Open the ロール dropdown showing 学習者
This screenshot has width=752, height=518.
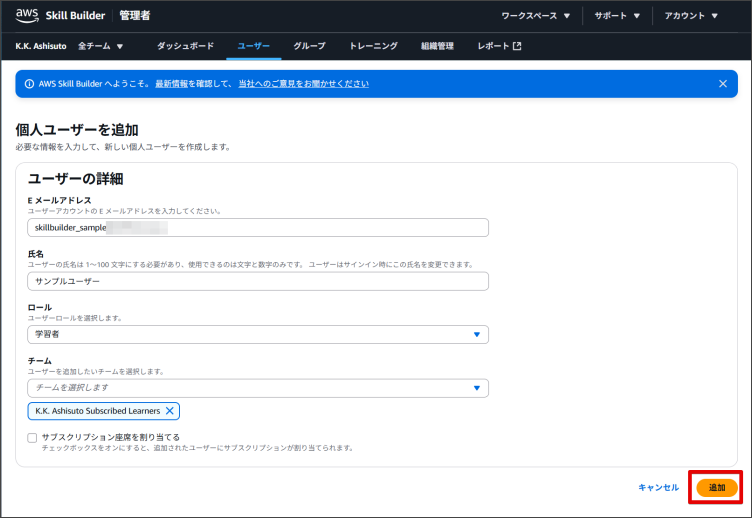(x=258, y=334)
